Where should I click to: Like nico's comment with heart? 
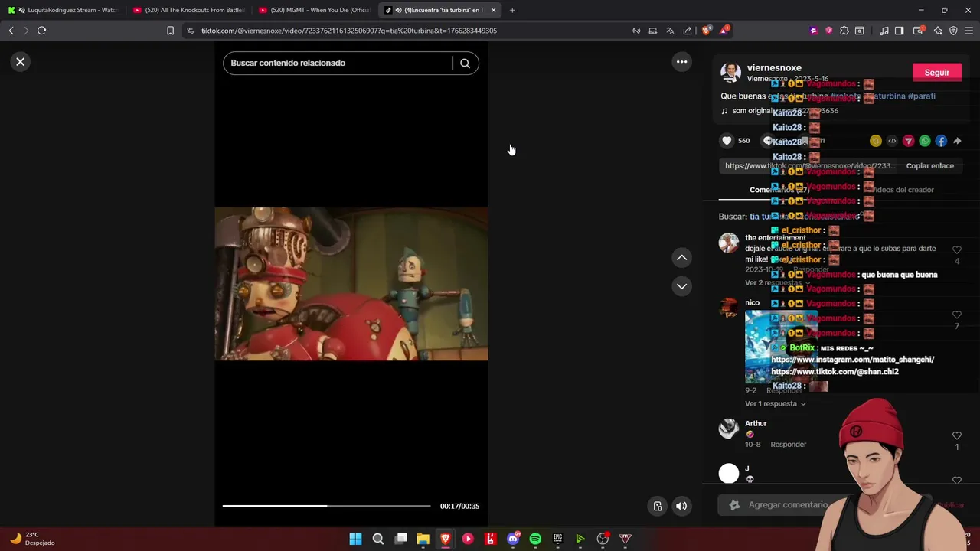(x=956, y=315)
